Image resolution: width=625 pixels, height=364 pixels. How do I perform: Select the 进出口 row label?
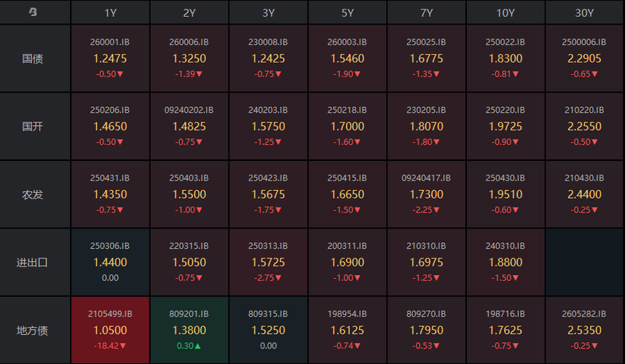(33, 262)
